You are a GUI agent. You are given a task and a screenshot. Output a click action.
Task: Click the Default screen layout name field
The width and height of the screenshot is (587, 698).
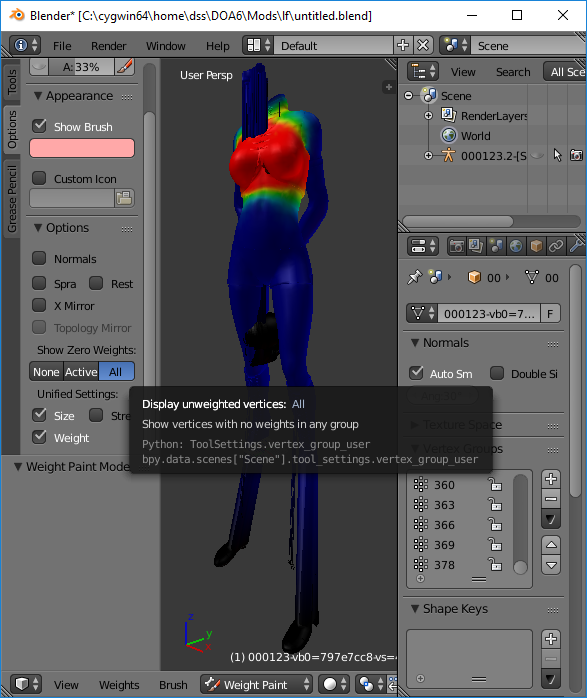334,45
